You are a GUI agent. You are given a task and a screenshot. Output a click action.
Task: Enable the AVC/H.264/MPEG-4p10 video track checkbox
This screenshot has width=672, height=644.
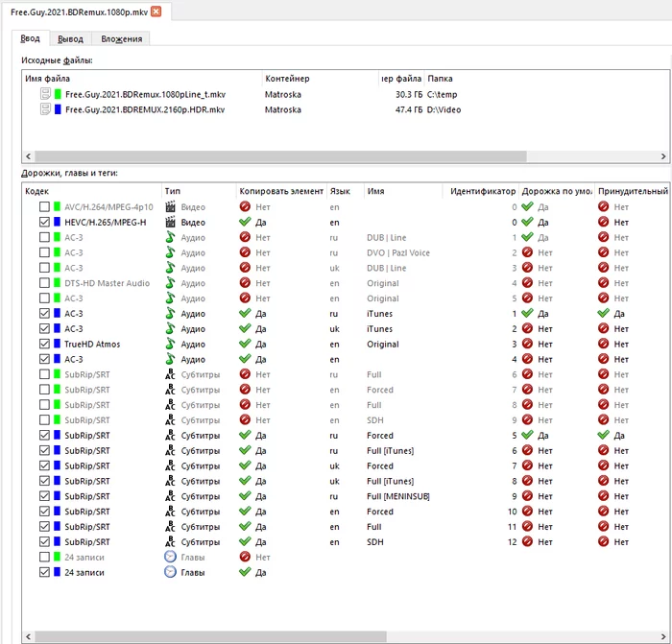point(44,207)
